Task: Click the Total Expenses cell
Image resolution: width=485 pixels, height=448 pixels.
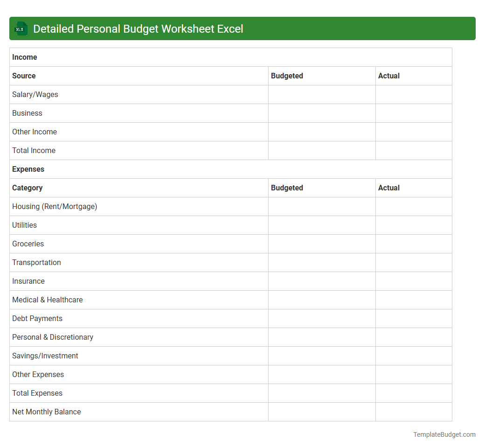Action: 37,393
